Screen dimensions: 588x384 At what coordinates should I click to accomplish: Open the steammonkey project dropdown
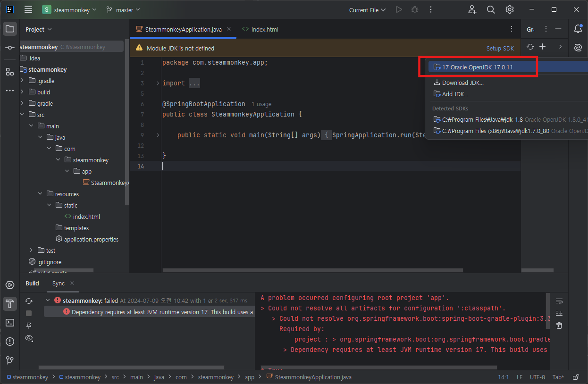70,10
